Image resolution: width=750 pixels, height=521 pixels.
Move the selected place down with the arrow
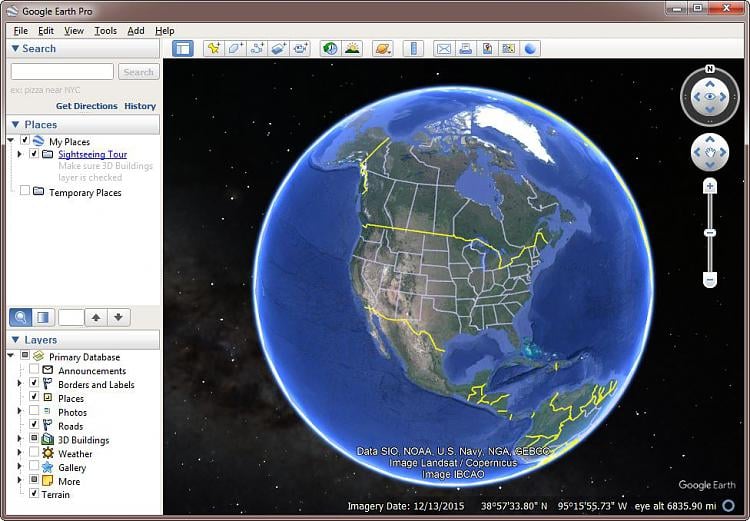(119, 317)
